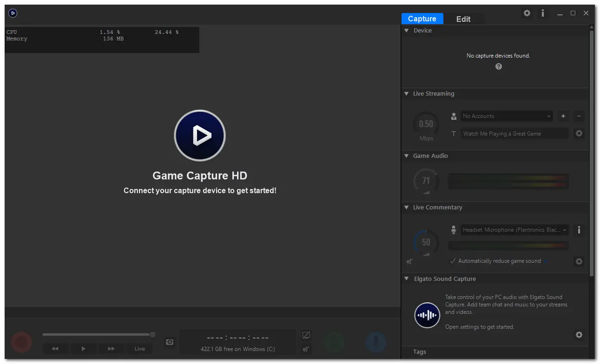Open Elgato Sound Capture settings gear

[579, 335]
